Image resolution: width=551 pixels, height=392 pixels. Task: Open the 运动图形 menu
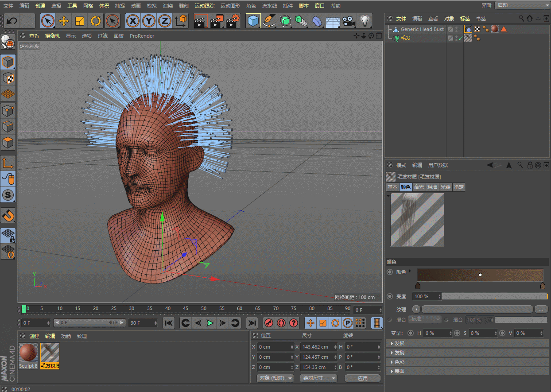point(230,6)
